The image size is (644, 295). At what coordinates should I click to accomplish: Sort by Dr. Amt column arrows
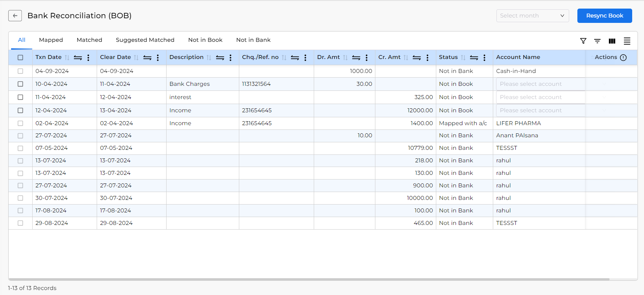pyautogui.click(x=345, y=58)
